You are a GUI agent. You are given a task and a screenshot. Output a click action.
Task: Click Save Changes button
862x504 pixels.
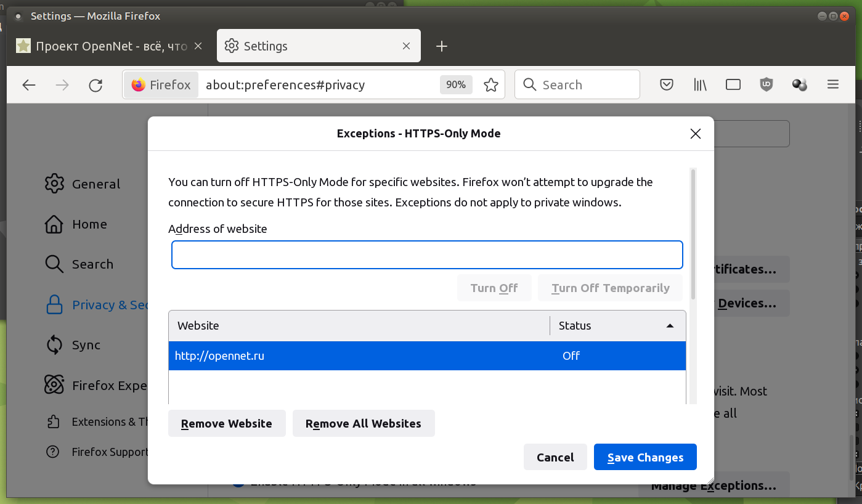(645, 457)
